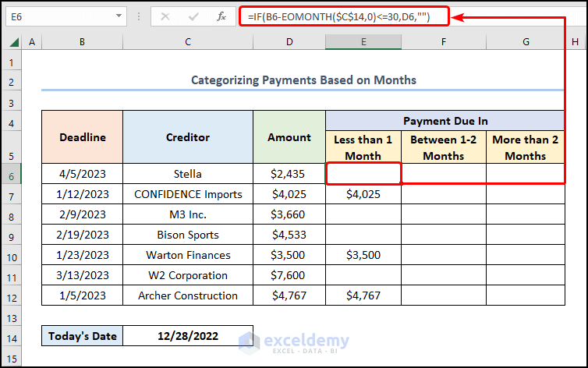Select deadline cell 1/23/2023
This screenshot has width=588, height=368.
click(82, 254)
